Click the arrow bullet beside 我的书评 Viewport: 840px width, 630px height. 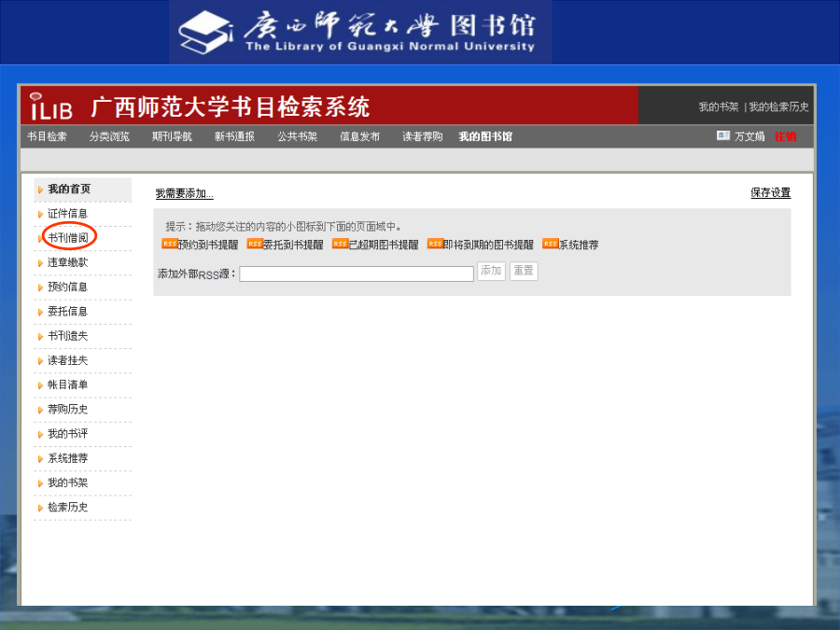(x=40, y=434)
